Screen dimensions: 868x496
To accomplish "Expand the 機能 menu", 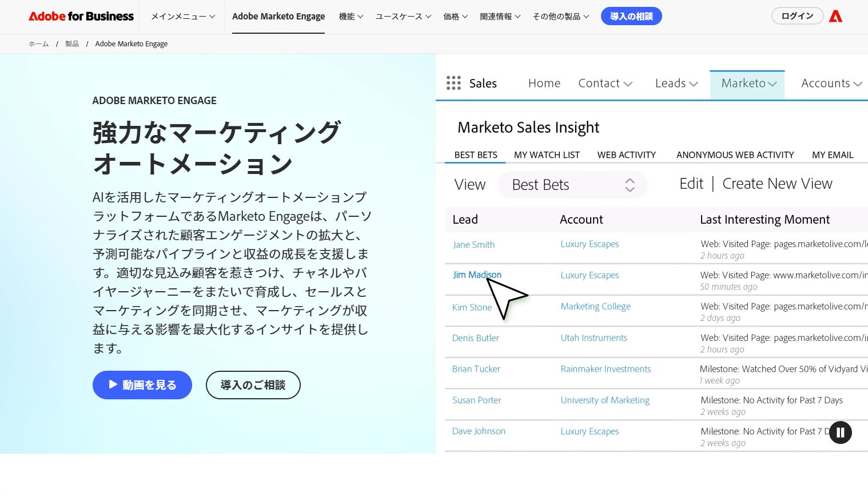I will pos(351,17).
